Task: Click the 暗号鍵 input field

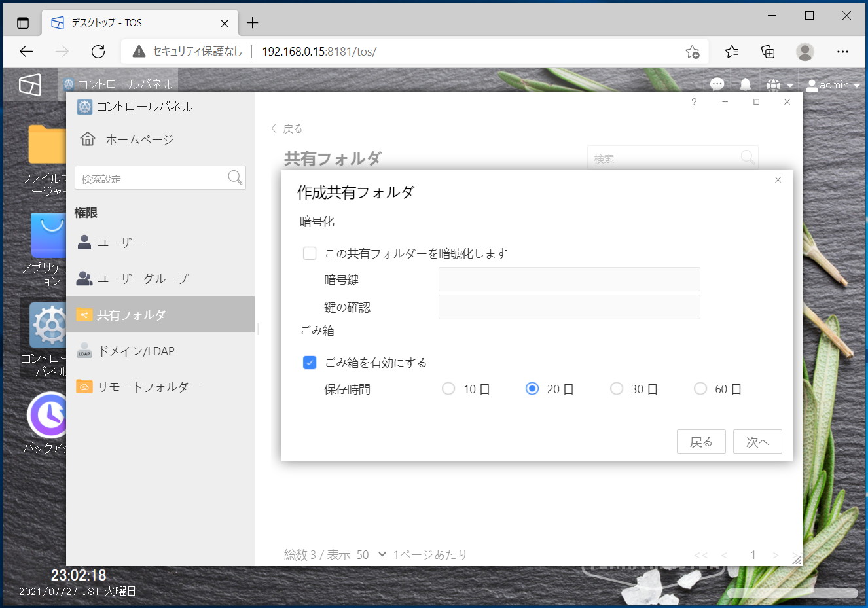Action: 570,279
